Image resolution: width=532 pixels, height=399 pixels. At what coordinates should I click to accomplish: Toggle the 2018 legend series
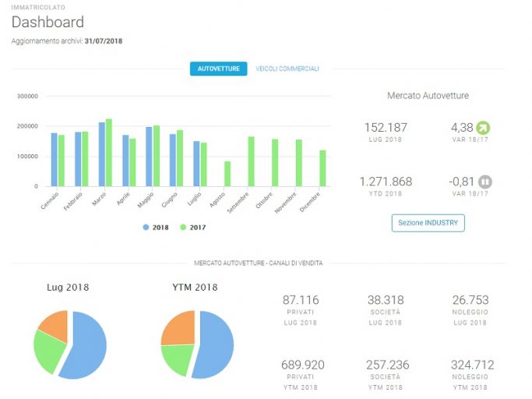(156, 228)
